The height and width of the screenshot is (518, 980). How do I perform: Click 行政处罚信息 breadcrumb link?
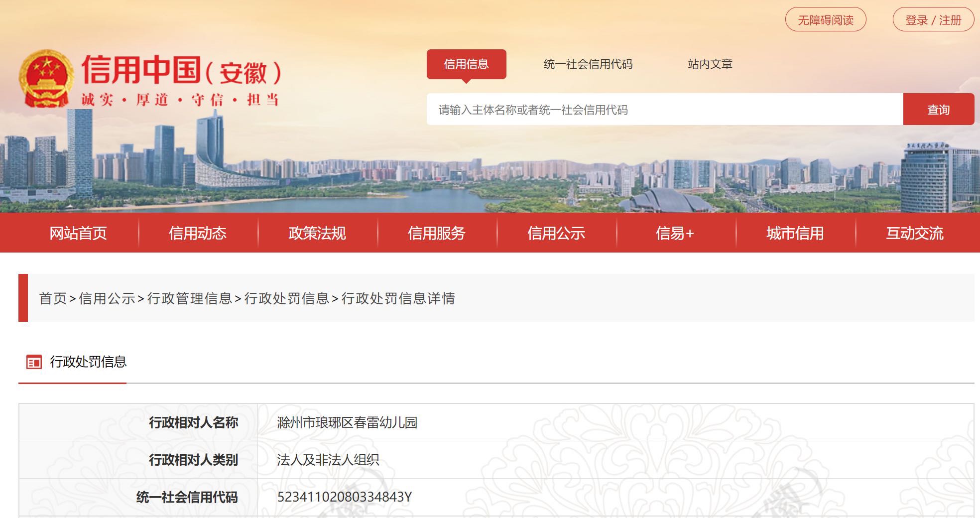click(287, 298)
